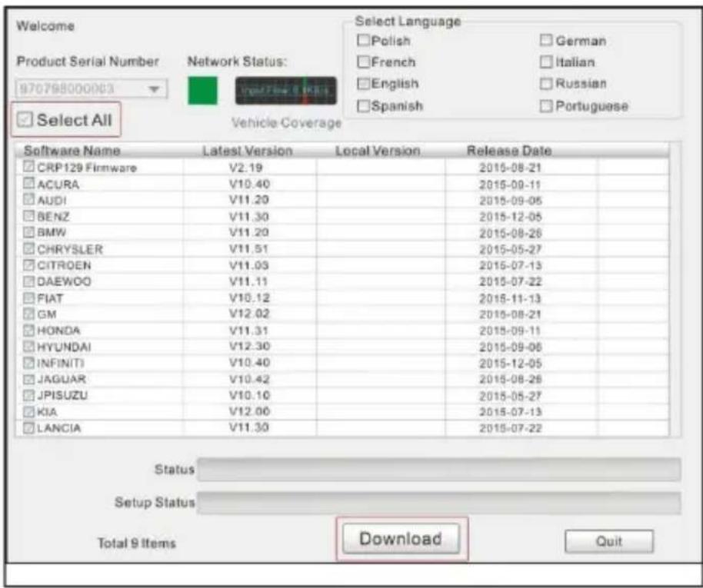Select the V12.02 version cell for GM
The image size is (703, 588).
coord(249,314)
